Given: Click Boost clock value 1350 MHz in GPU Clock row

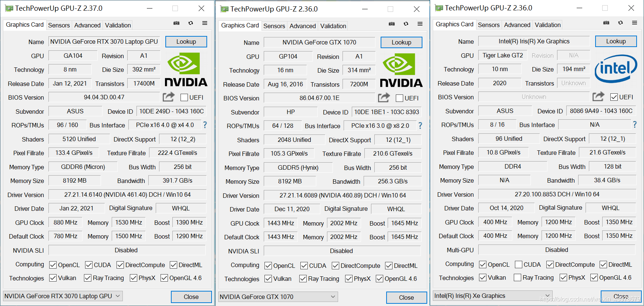Looking at the screenshot, I should coord(619,222).
